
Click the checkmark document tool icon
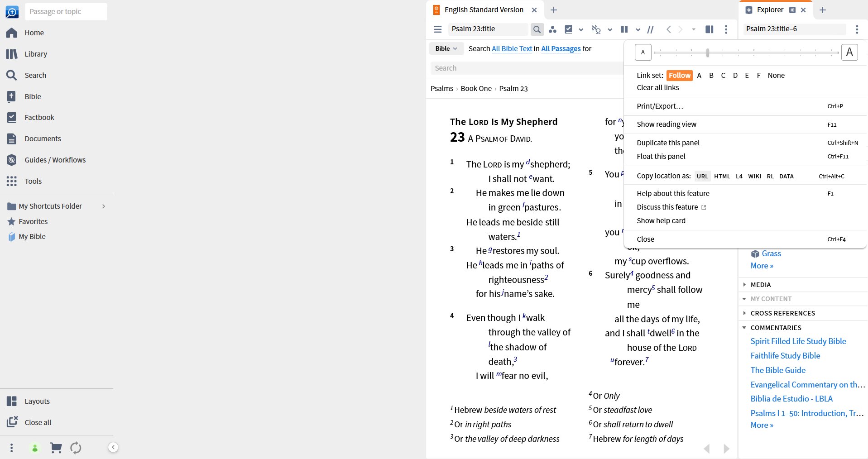(569, 29)
